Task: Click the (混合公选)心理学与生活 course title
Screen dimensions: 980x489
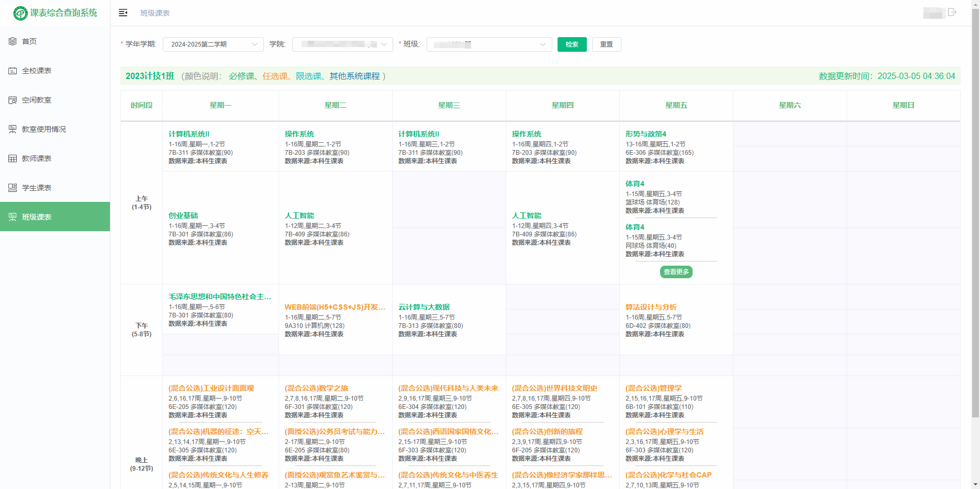Action: 664,431
